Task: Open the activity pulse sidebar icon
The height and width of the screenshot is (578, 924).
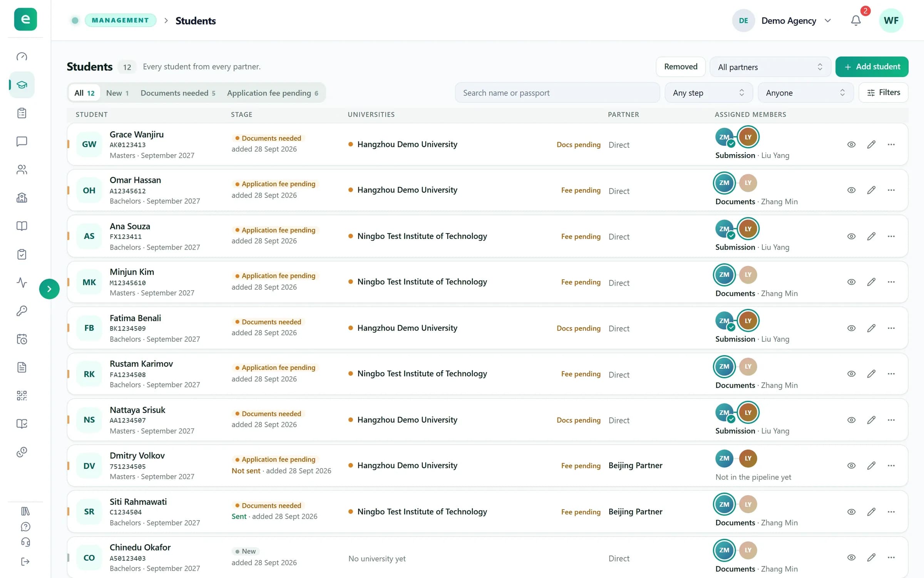Action: (x=22, y=282)
